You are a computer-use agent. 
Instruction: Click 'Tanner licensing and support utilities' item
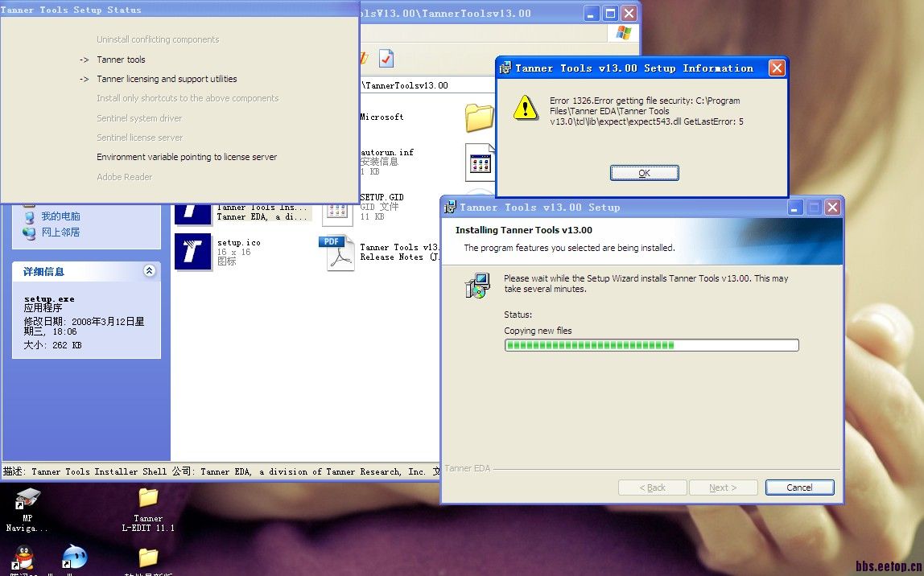pyautogui.click(x=167, y=79)
